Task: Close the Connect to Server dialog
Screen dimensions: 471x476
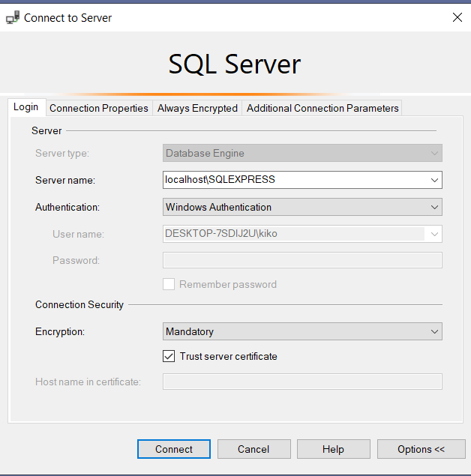Action: point(457,17)
